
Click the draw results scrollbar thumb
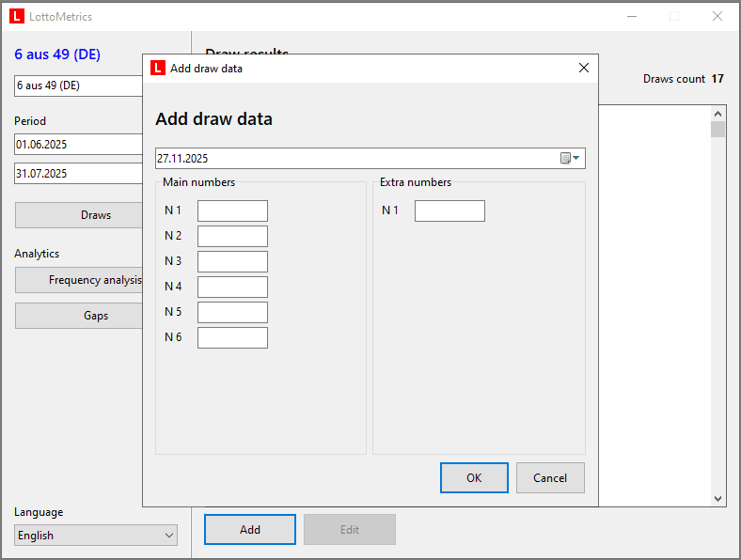coord(717,130)
